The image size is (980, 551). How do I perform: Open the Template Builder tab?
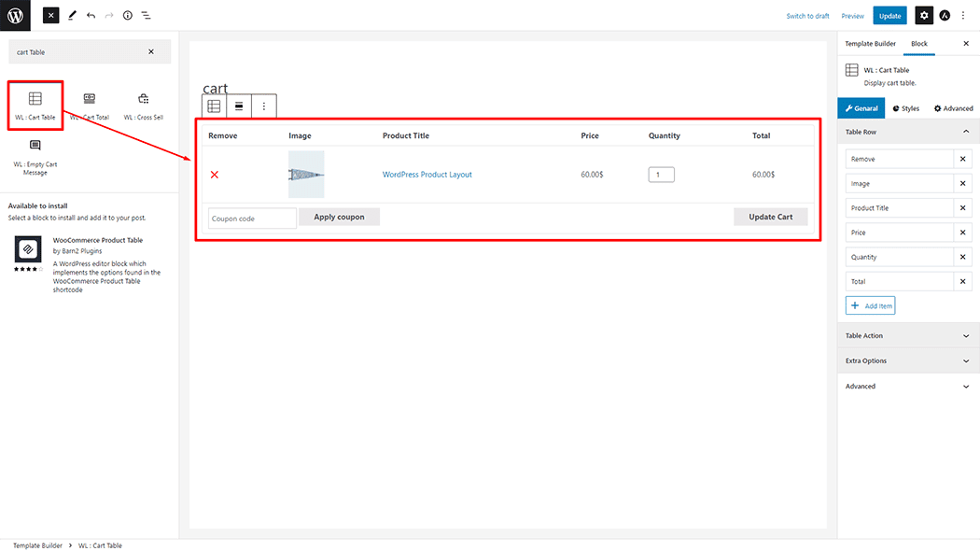[x=870, y=44]
